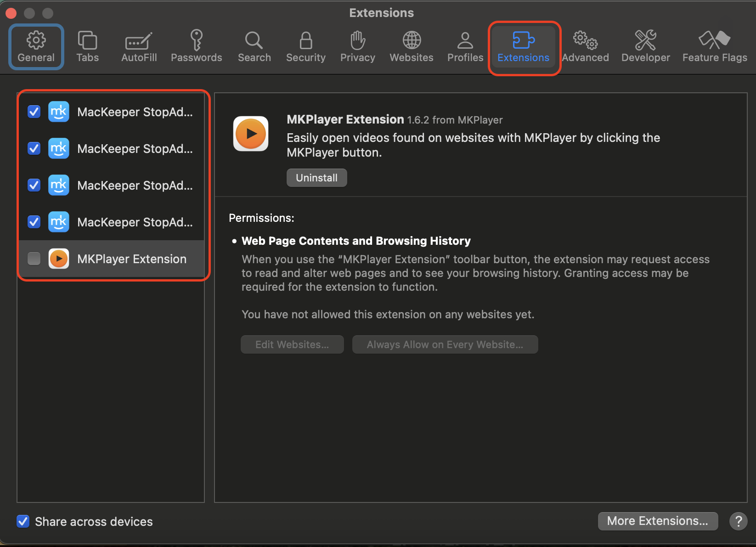756x547 pixels.
Task: Open the Passwords pane
Action: [196, 46]
